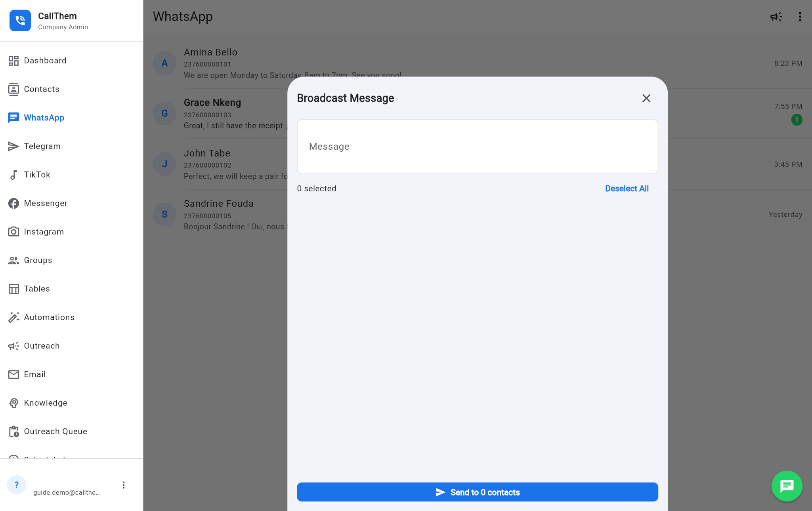812x511 pixels.
Task: Click the broadcast megaphone icon in header
Action: [776, 17]
